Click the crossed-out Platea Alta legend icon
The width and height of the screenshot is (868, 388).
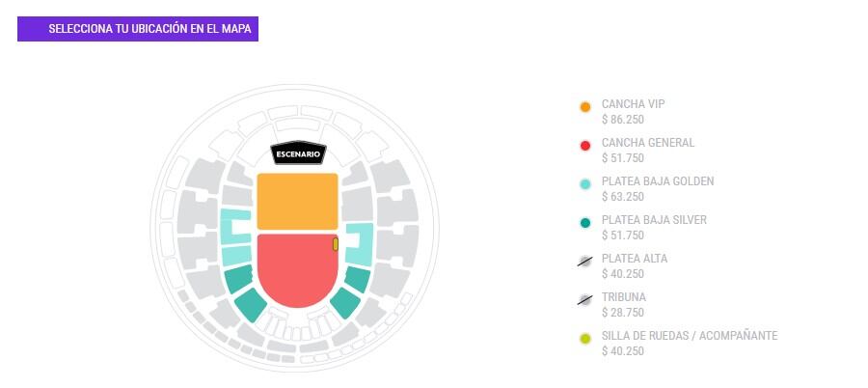point(584,262)
